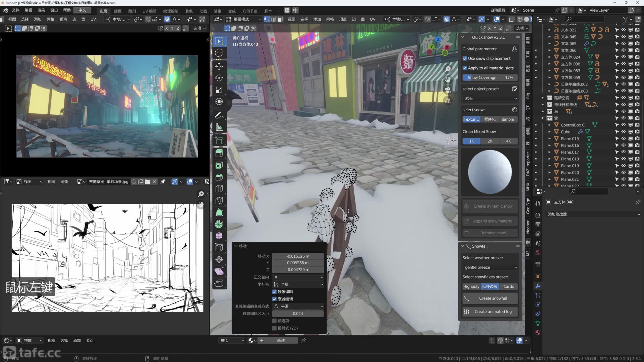Image resolution: width=644 pixels, height=362 pixels.
Task: Select the Measure tool
Action: click(x=219, y=127)
